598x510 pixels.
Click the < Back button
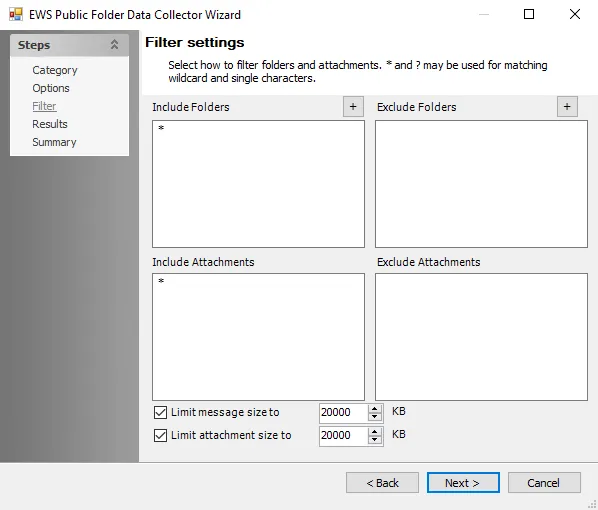point(382,483)
